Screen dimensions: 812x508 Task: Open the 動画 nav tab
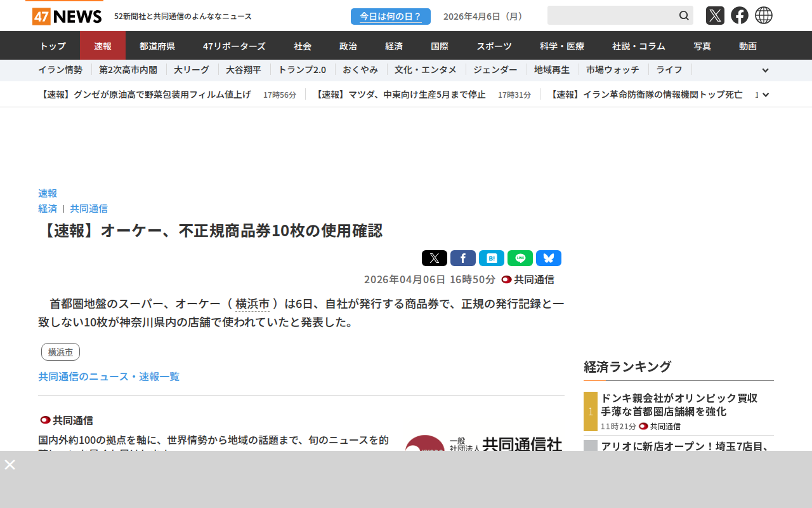[748, 46]
